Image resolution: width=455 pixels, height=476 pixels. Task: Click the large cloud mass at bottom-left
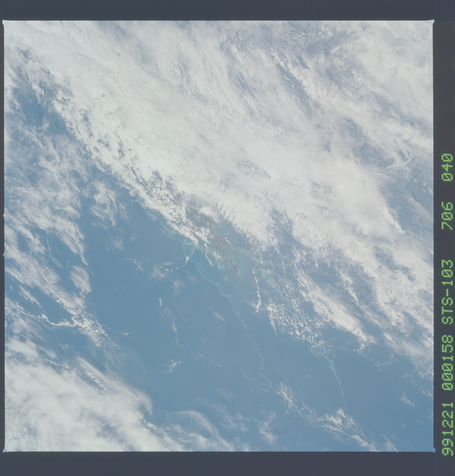pos(61,413)
